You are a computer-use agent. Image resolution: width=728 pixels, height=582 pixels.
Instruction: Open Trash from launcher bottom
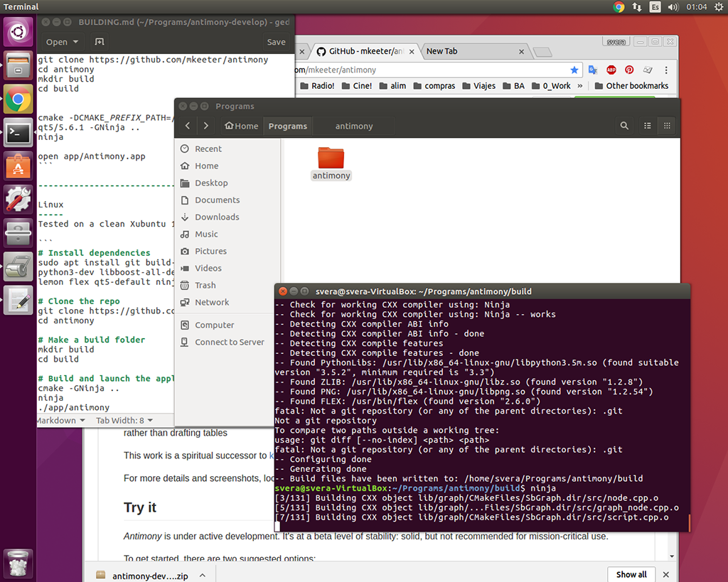[18, 564]
